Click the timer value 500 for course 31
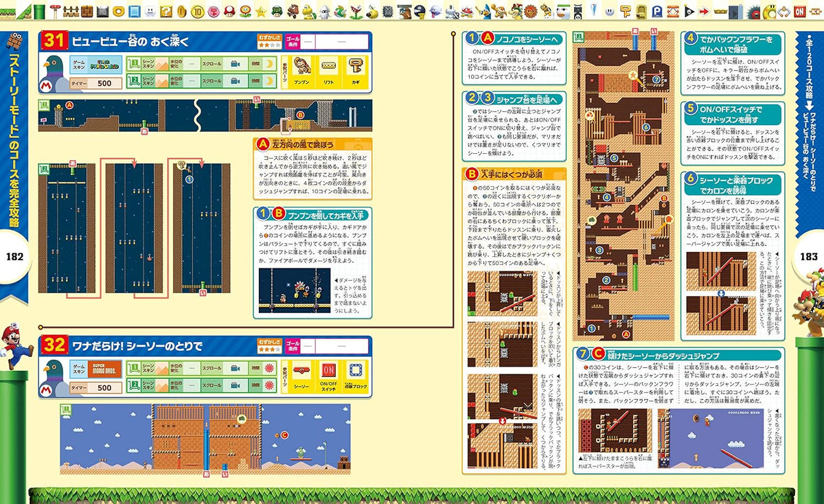824x504 pixels. pyautogui.click(x=104, y=84)
